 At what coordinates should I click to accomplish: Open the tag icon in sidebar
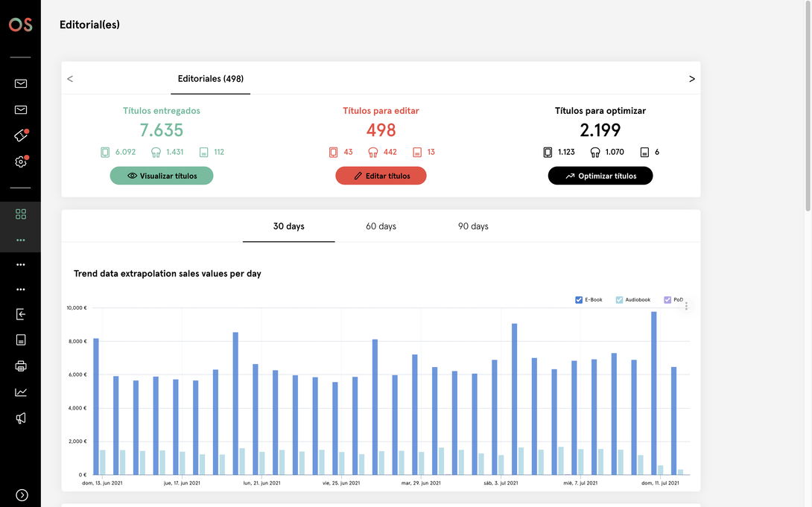click(x=21, y=135)
